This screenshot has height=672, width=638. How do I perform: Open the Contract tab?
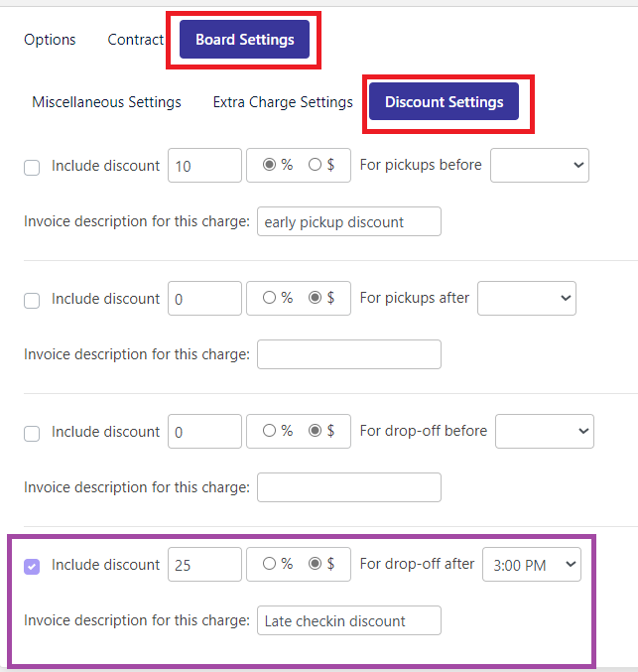click(x=135, y=40)
